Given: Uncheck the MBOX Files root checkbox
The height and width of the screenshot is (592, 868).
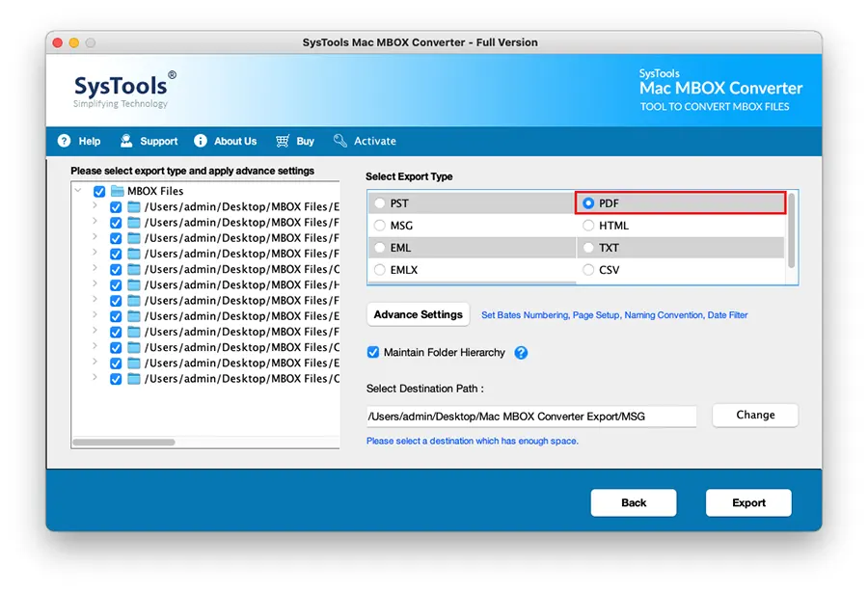Looking at the screenshot, I should (99, 192).
